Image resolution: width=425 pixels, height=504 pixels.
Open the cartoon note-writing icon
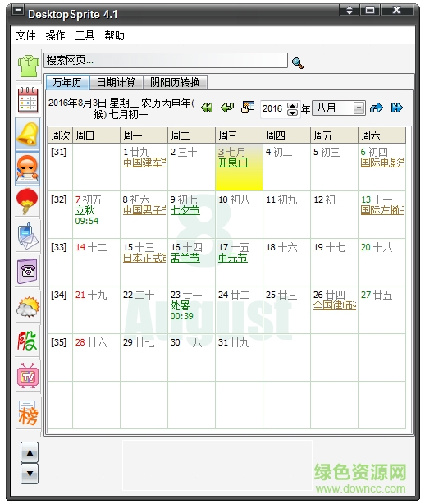28,168
